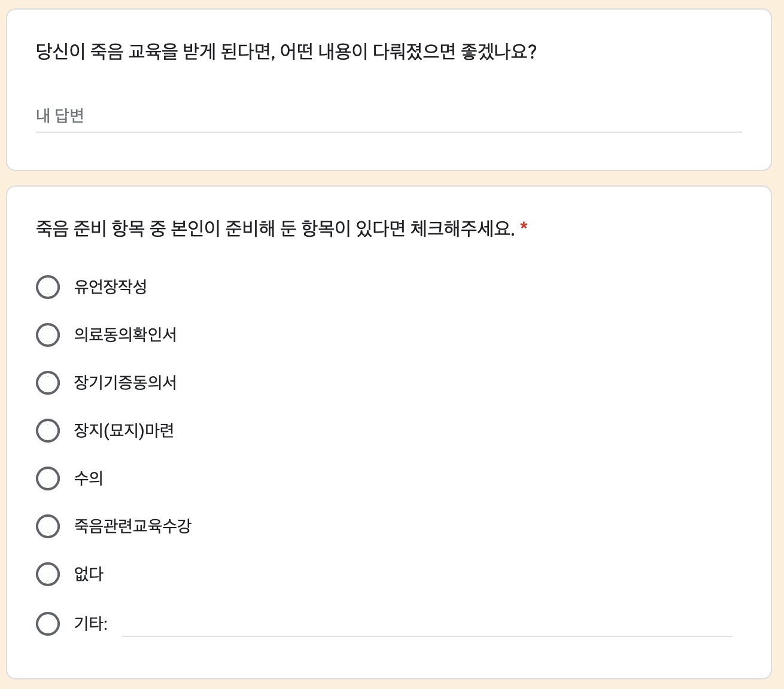Click the 의료동의확인서 option label
The width and height of the screenshot is (784, 689).
click(x=125, y=335)
